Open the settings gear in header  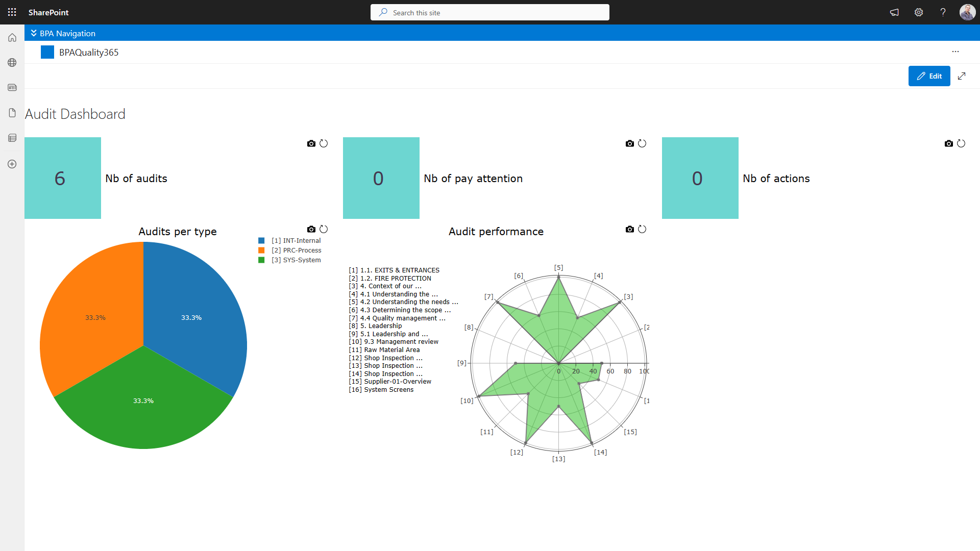[x=919, y=12]
